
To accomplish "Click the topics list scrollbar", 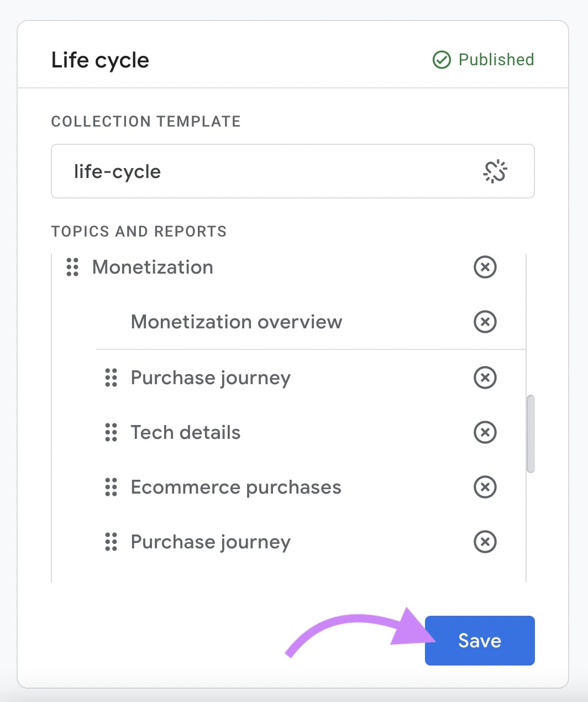I will [531, 433].
